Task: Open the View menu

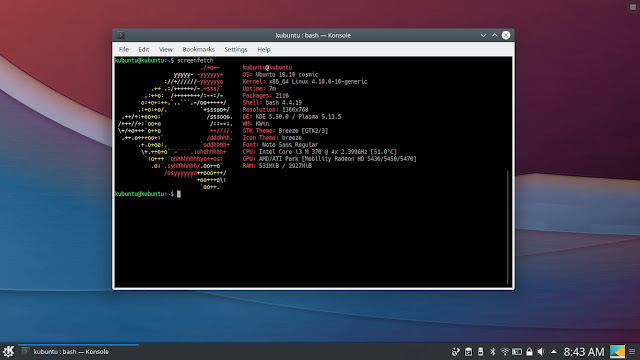Action: click(x=165, y=49)
